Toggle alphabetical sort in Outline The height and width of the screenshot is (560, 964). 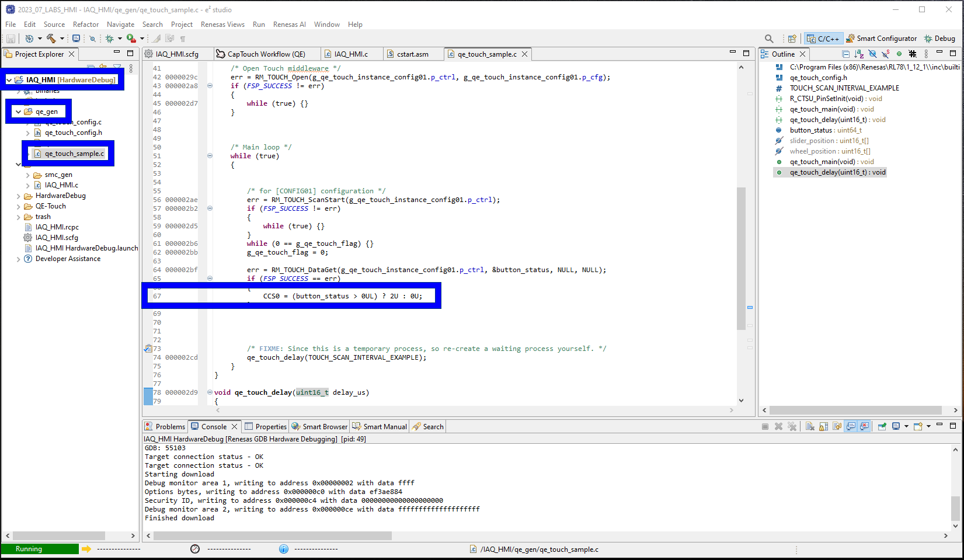pos(859,54)
